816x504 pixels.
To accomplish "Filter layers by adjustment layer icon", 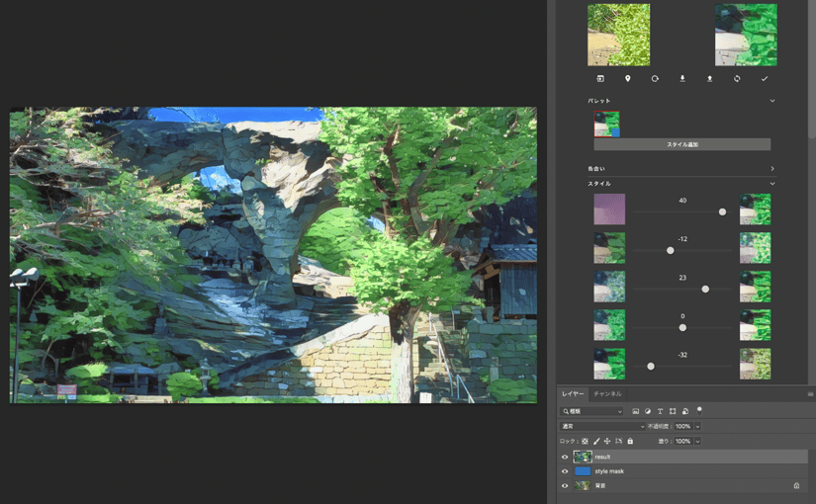I will [648, 411].
